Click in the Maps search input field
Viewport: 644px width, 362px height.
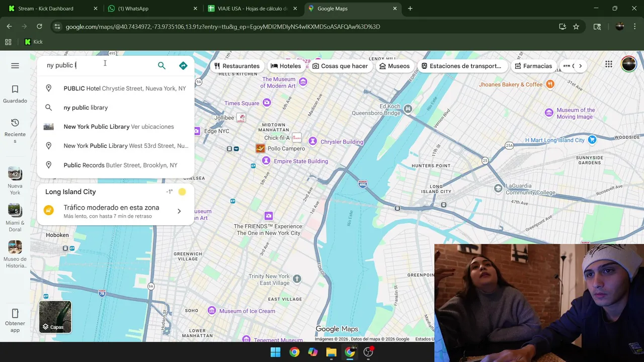(98, 65)
